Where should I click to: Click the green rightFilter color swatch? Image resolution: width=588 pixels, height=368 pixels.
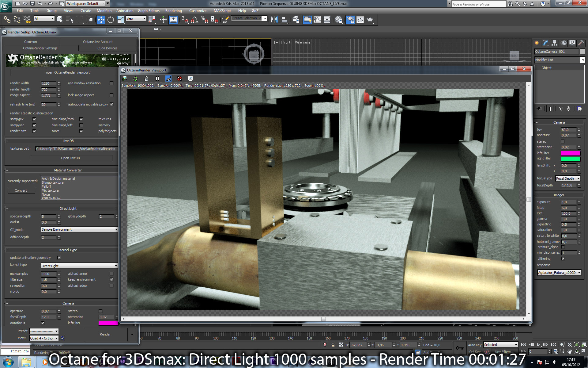570,159
